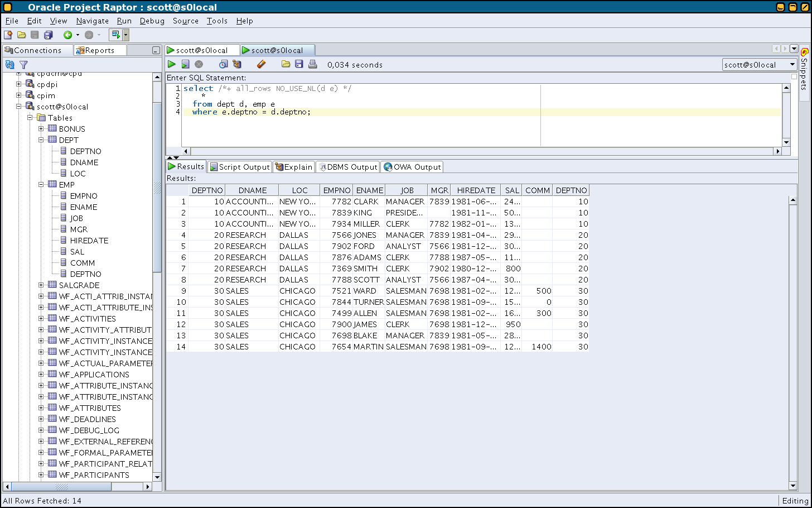Collapse the DEPT table node
This screenshot has width=812, height=508.
coord(41,140)
